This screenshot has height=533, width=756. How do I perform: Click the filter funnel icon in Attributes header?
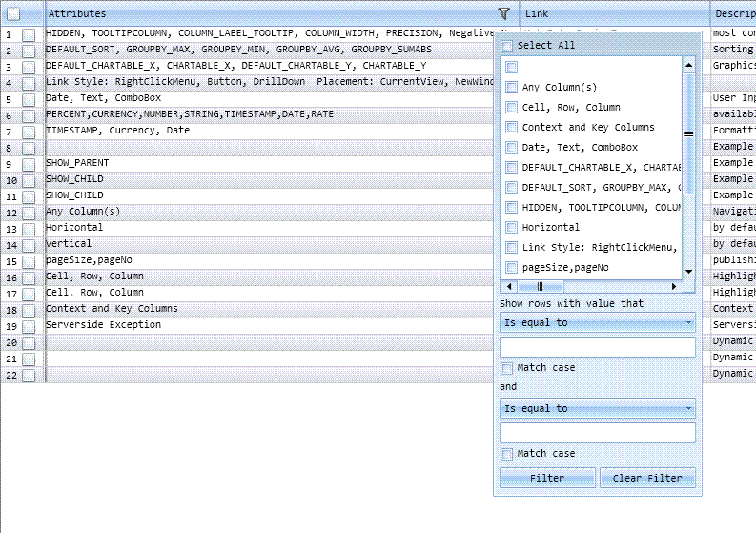503,14
